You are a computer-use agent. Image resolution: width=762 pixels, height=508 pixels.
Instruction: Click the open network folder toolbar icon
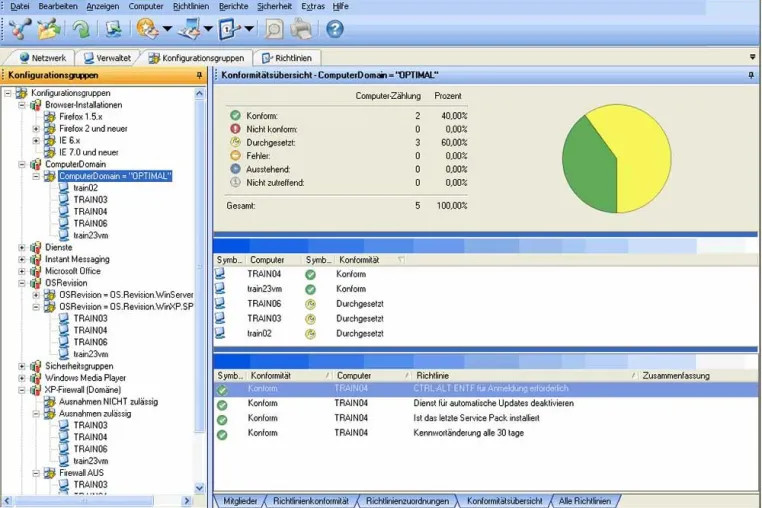pyautogui.click(x=49, y=29)
